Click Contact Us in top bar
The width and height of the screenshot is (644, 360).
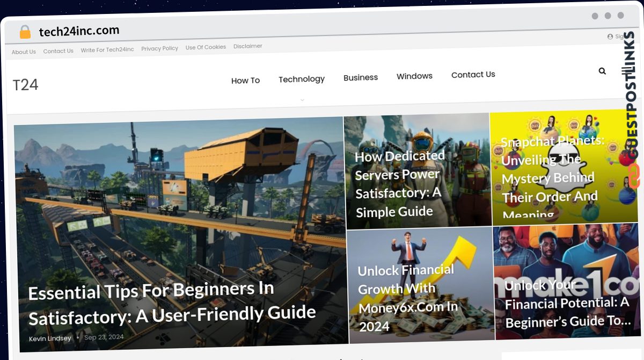pyautogui.click(x=58, y=51)
